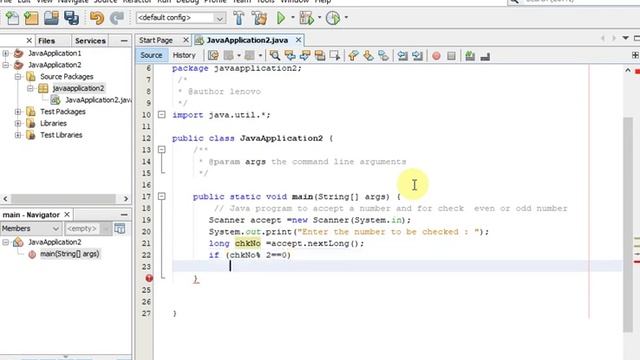Undo the last edit
This screenshot has height=360, width=640.
click(x=97, y=18)
